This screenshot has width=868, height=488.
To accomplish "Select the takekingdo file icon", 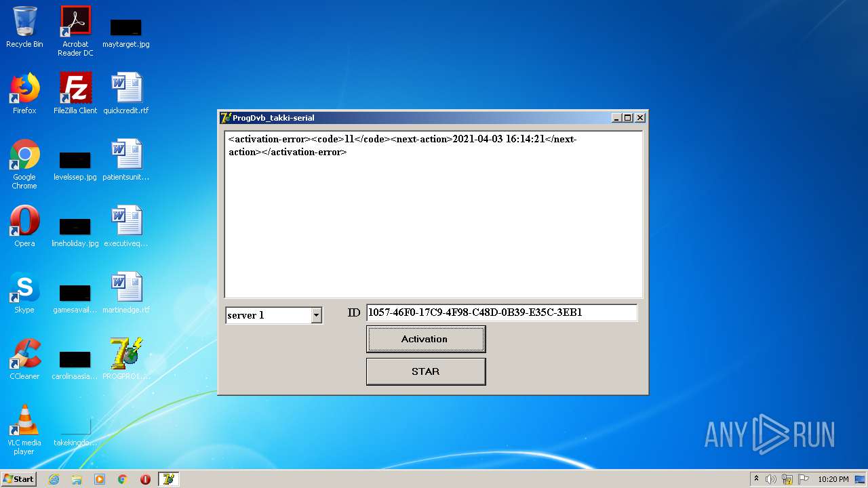I will 75,432.
